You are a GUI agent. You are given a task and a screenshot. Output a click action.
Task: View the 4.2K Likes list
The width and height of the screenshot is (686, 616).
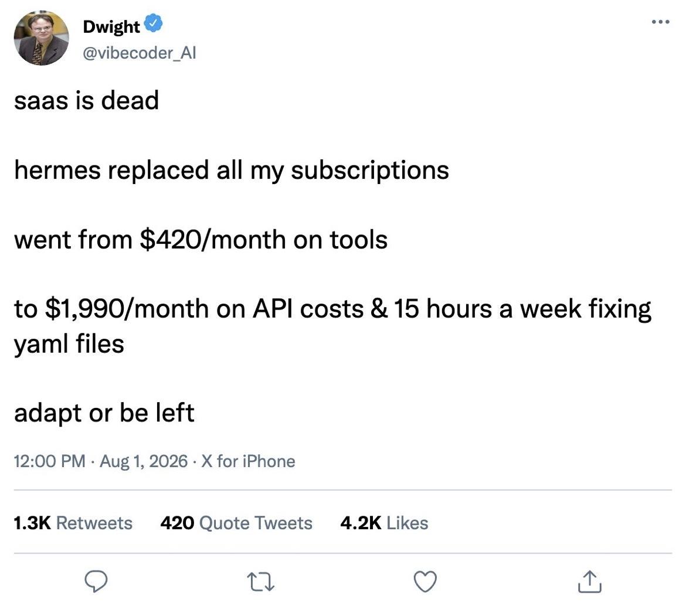(x=384, y=523)
